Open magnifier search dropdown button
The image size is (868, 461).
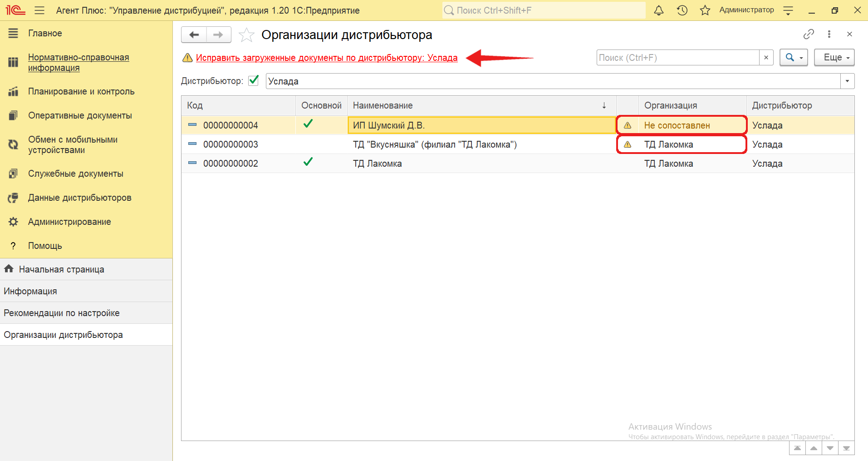tap(794, 58)
